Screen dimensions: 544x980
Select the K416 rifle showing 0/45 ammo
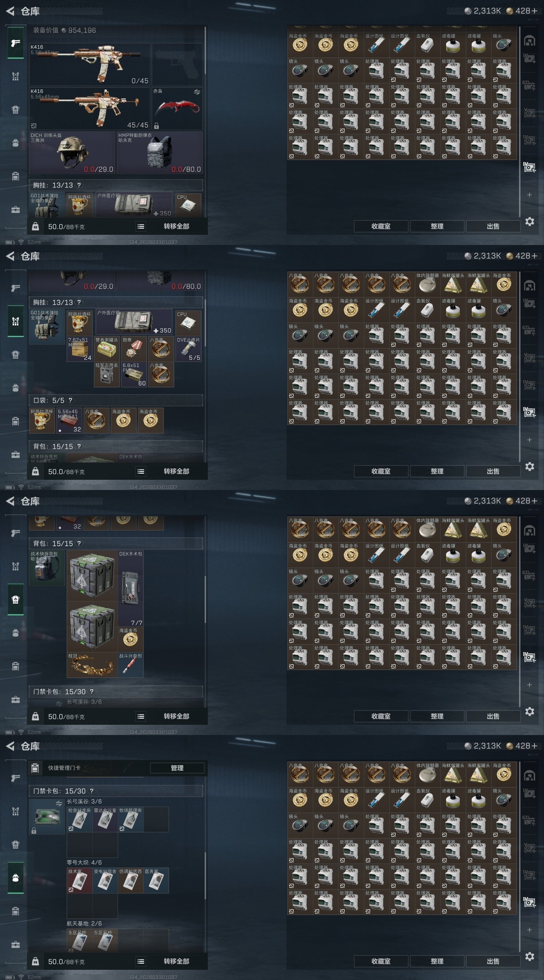90,64
